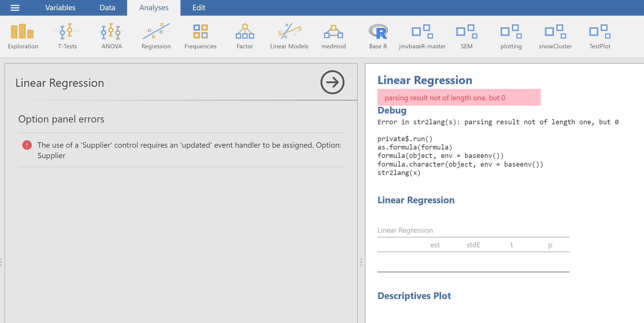644x323 pixels.
Task: Open the snowCluster module menu
Action: coord(555,36)
